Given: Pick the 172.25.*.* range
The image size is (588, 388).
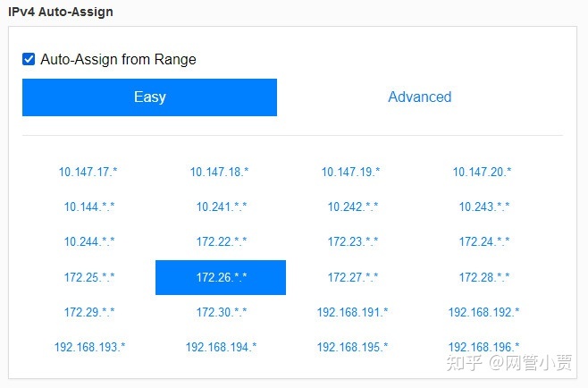Looking at the screenshot, I should point(89,277).
